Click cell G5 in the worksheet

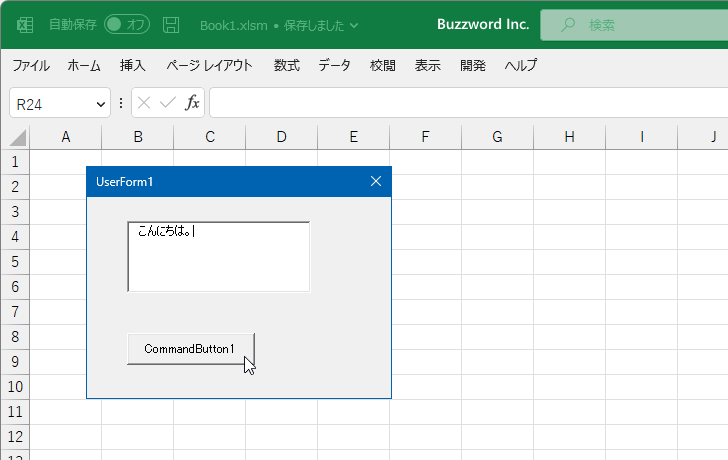click(498, 262)
